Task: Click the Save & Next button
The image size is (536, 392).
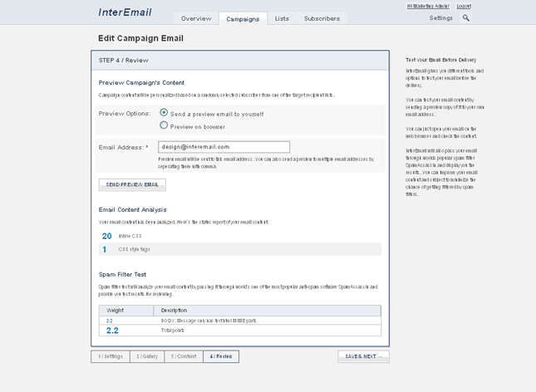Action: [363, 356]
